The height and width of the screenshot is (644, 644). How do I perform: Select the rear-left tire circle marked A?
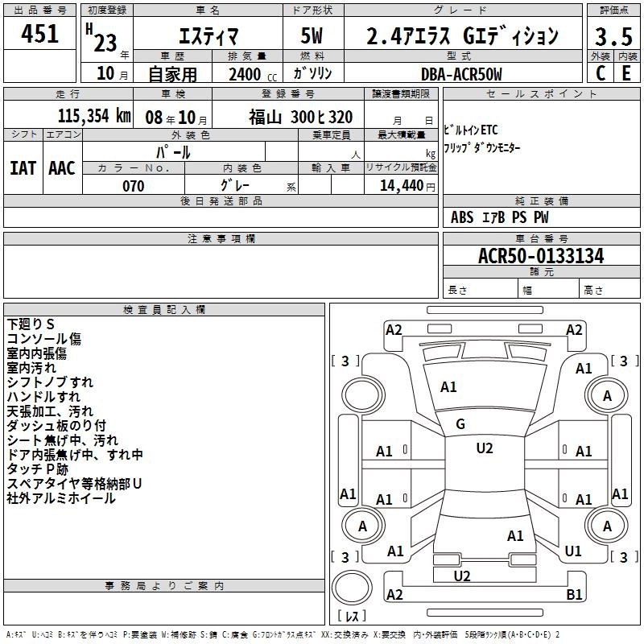(x=362, y=526)
